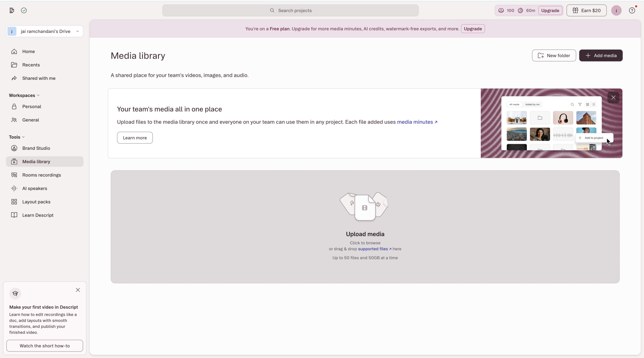Open Learn Descript
This screenshot has height=358, width=644.
coord(45,215)
